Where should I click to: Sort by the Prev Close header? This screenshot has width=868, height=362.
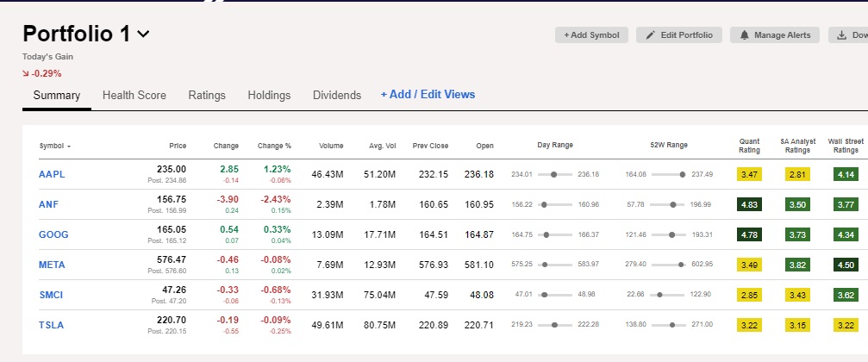click(430, 147)
